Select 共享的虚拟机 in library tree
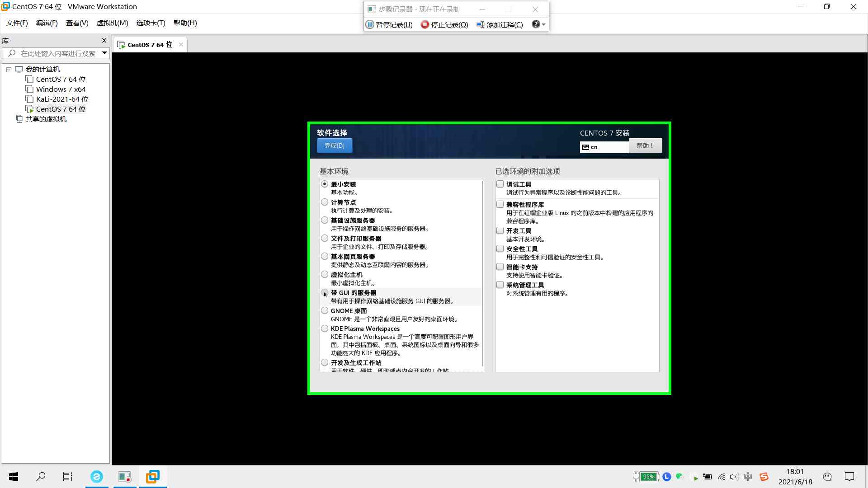868x488 pixels. [x=41, y=119]
